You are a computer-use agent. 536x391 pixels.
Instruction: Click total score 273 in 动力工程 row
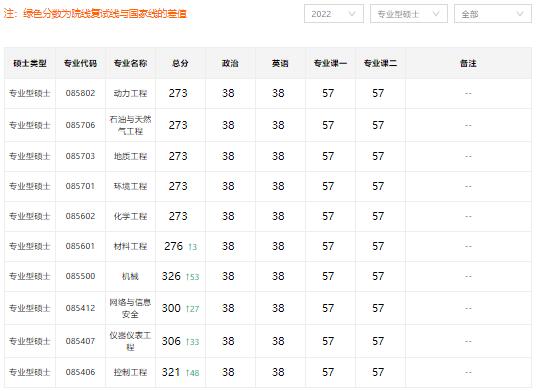tap(178, 93)
